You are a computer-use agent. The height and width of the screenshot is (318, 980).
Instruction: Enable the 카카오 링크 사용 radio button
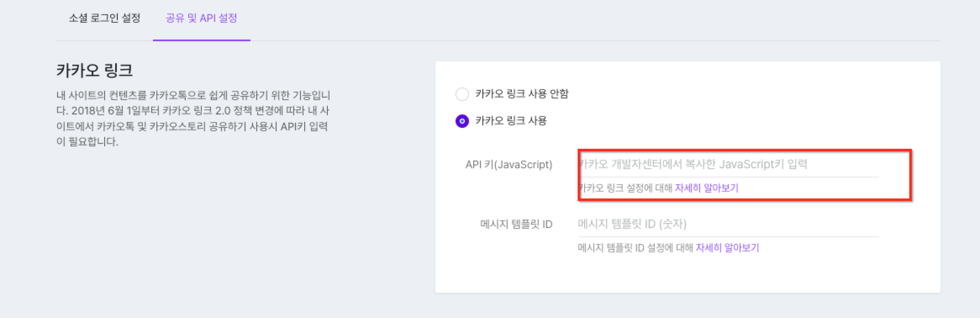click(x=462, y=122)
